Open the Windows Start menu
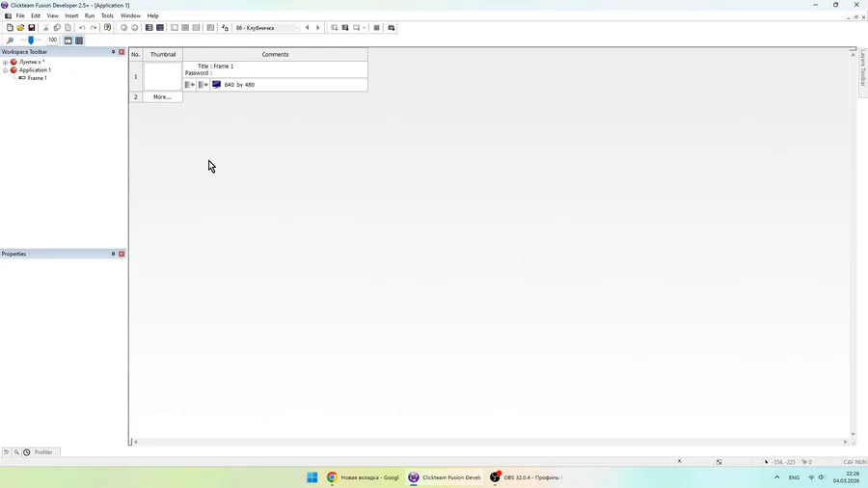This screenshot has width=868, height=488. [x=312, y=477]
